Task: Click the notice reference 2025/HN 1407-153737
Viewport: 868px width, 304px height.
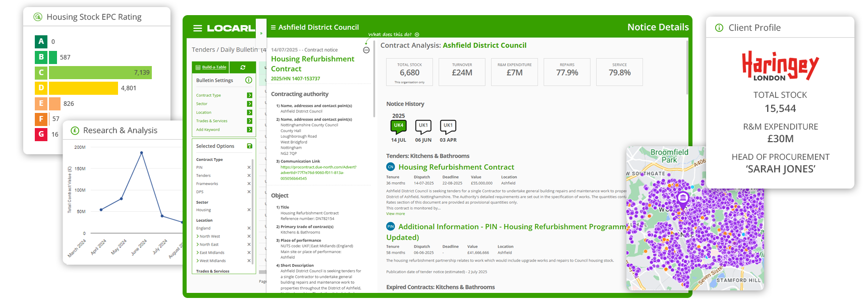Action: 296,79
